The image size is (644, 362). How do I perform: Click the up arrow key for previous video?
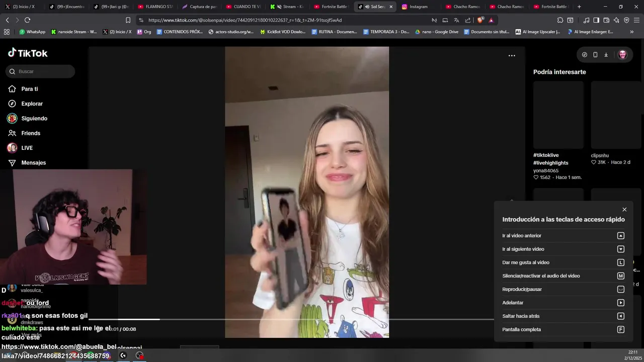click(620, 236)
